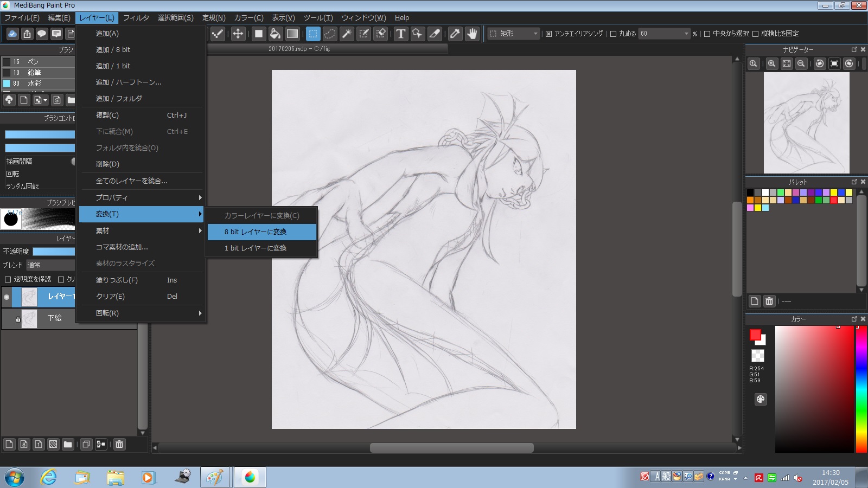Click the zoom in icon in Navigator
The height and width of the screenshot is (488, 868).
click(x=771, y=63)
